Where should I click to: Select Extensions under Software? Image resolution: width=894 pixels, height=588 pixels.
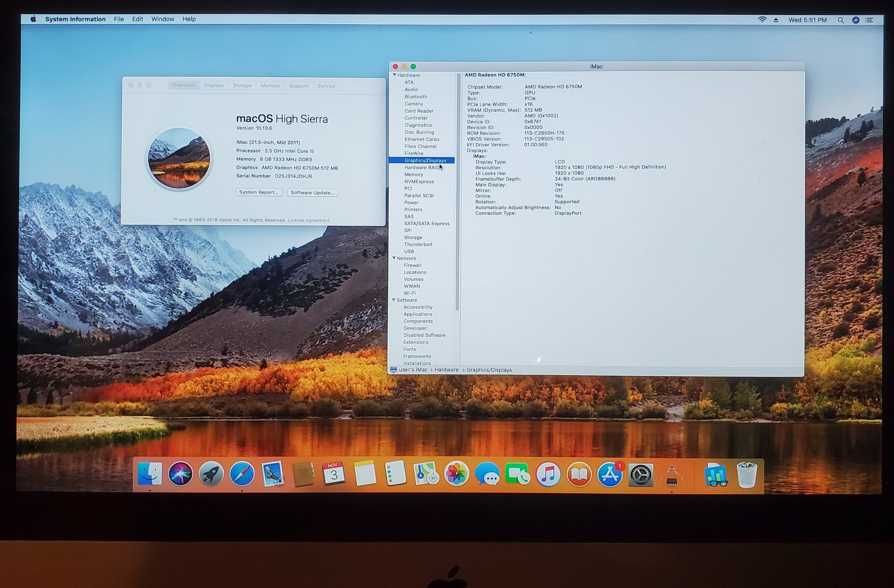[x=416, y=342]
